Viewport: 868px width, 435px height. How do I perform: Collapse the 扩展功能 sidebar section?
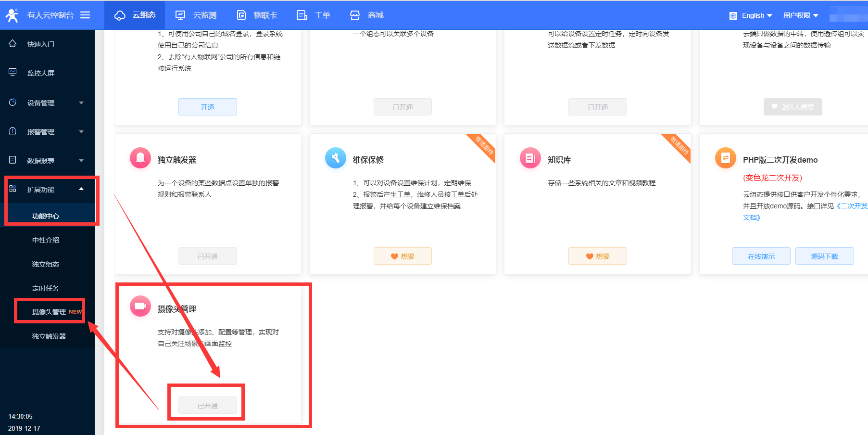tap(47, 189)
